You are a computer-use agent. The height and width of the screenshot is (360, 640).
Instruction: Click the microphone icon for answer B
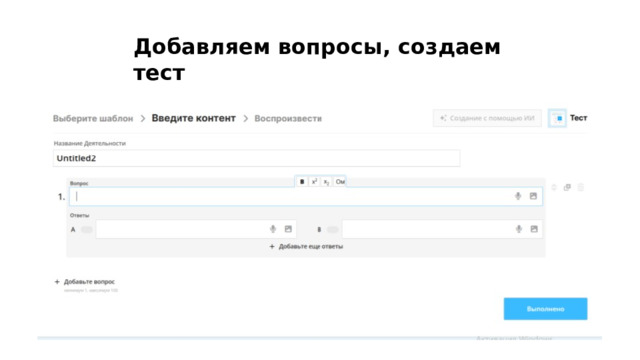519,229
